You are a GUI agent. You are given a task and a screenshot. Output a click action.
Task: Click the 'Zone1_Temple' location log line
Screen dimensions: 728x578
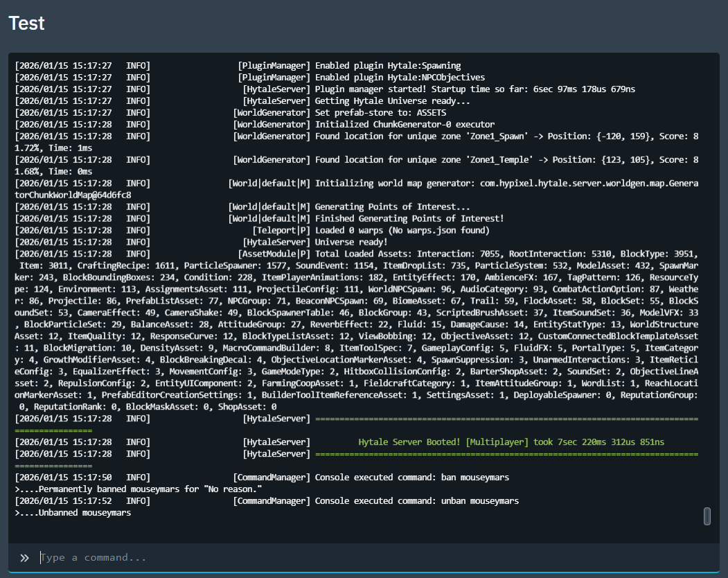pos(506,160)
